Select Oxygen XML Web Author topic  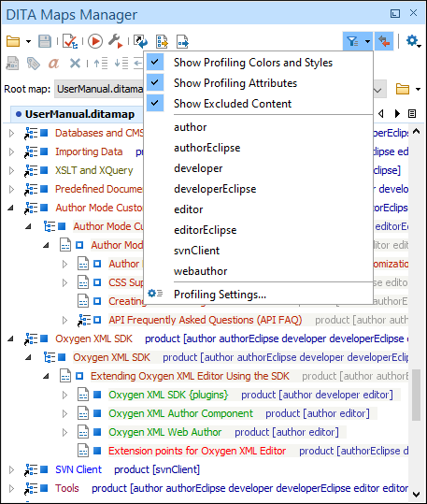[x=164, y=432]
